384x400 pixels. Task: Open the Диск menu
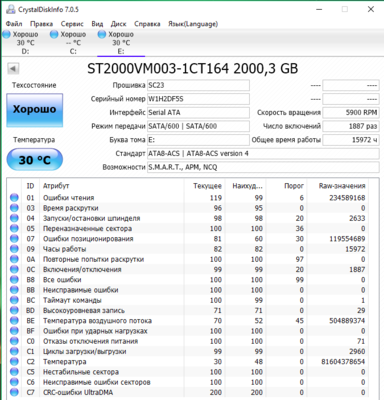[119, 24]
